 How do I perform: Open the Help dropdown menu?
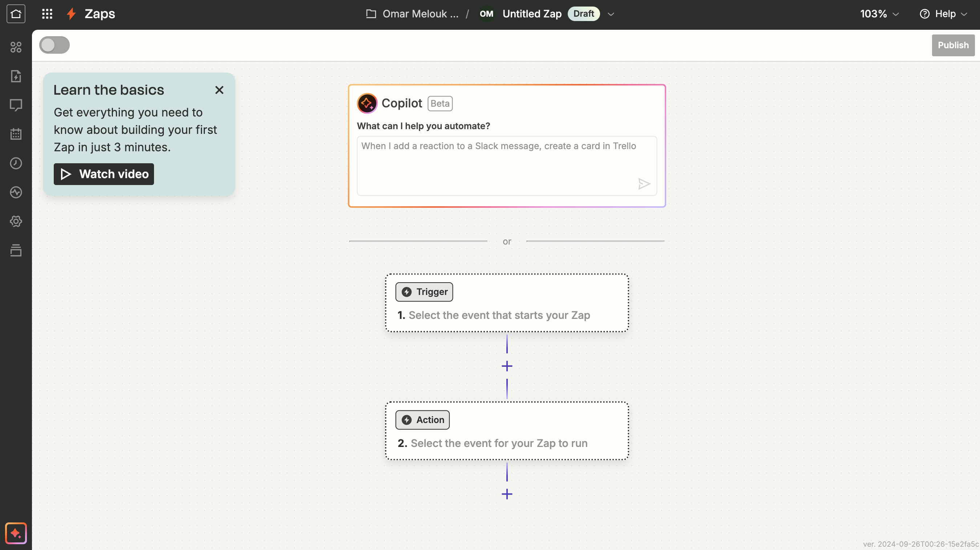(x=943, y=14)
